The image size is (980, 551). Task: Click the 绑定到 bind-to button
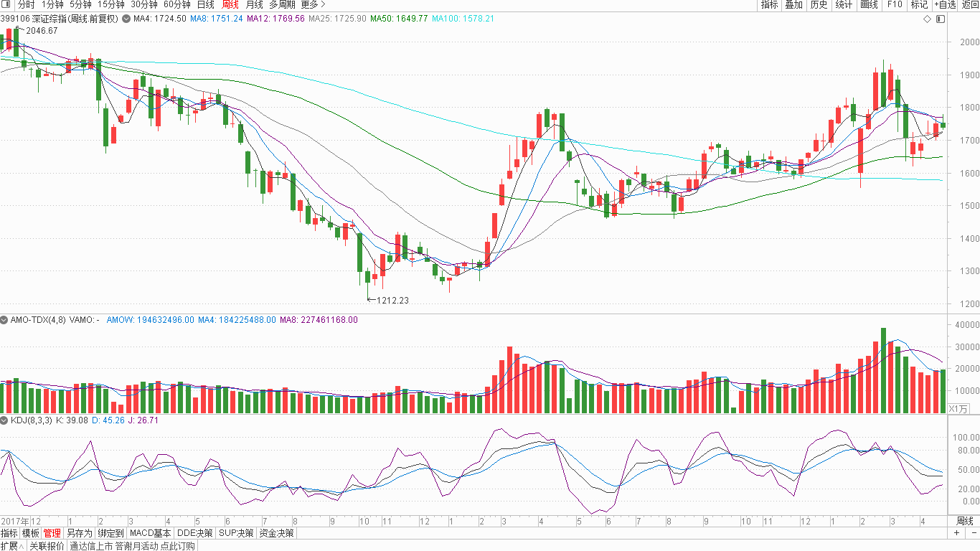click(x=111, y=533)
